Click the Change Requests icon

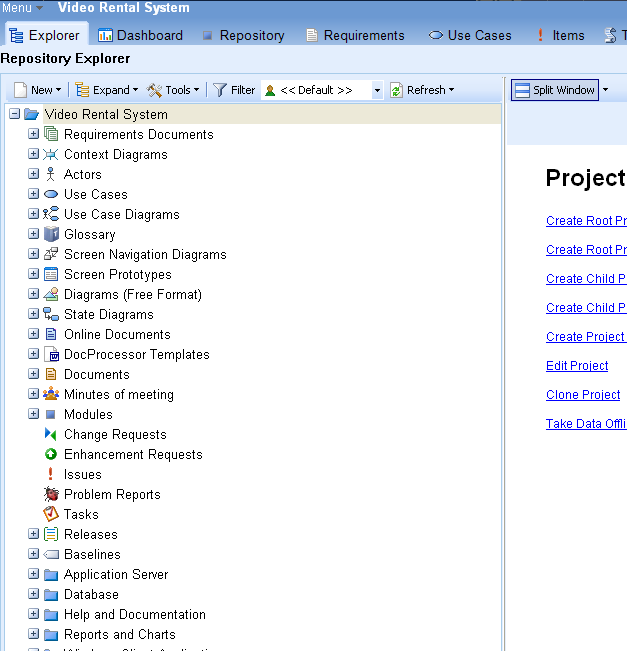[51, 434]
